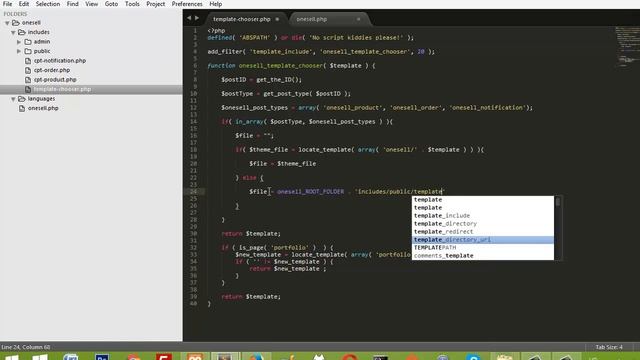Open the Help menu

(x=216, y=4)
